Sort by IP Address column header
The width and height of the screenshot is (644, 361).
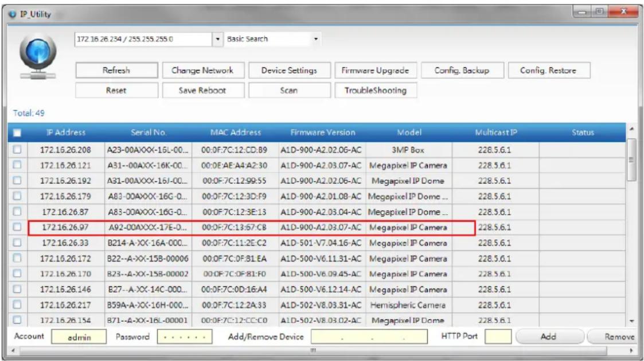coord(66,133)
